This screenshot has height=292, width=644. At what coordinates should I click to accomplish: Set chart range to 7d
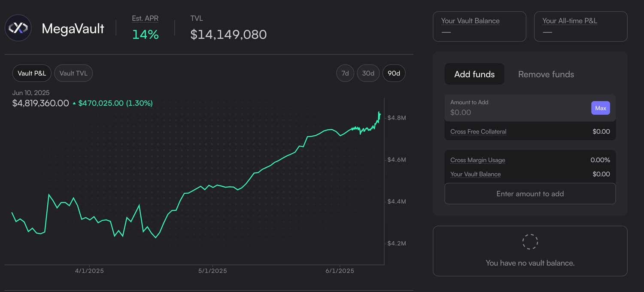(345, 73)
